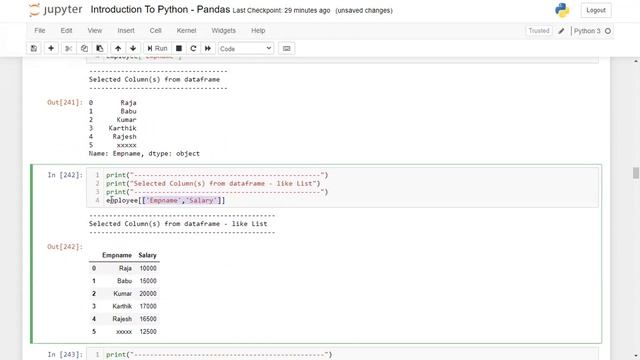Click the 'like List' print statement code line
Viewport: 640px width, 360px height.
click(x=213, y=184)
